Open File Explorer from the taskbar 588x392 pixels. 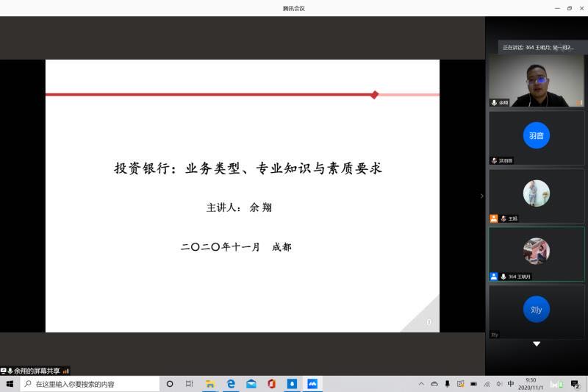[x=210, y=384]
